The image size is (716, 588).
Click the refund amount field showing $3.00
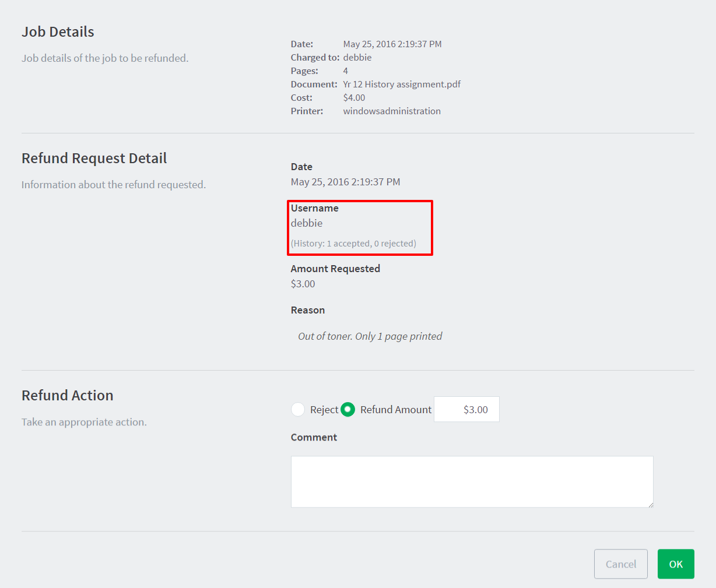[x=466, y=410]
